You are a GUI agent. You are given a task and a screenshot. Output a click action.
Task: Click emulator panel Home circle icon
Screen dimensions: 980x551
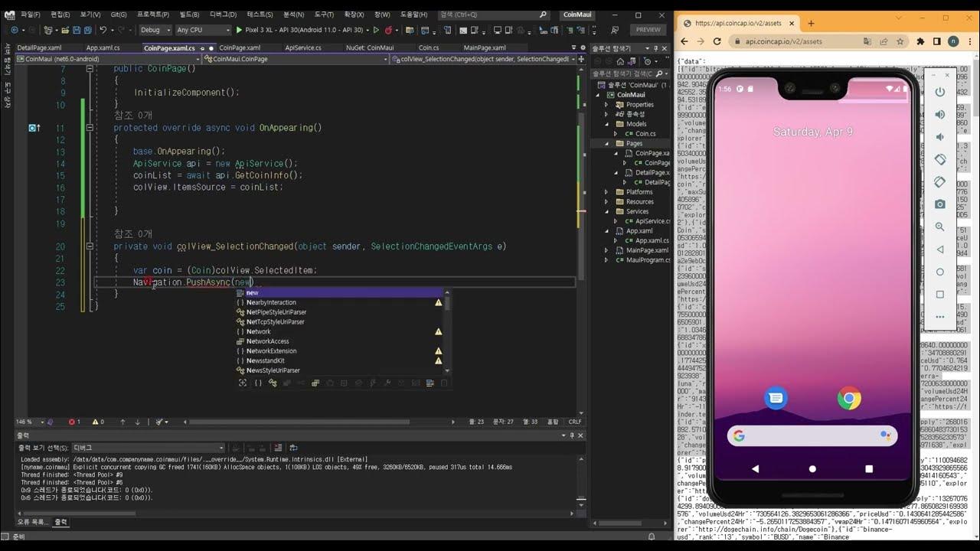940,272
